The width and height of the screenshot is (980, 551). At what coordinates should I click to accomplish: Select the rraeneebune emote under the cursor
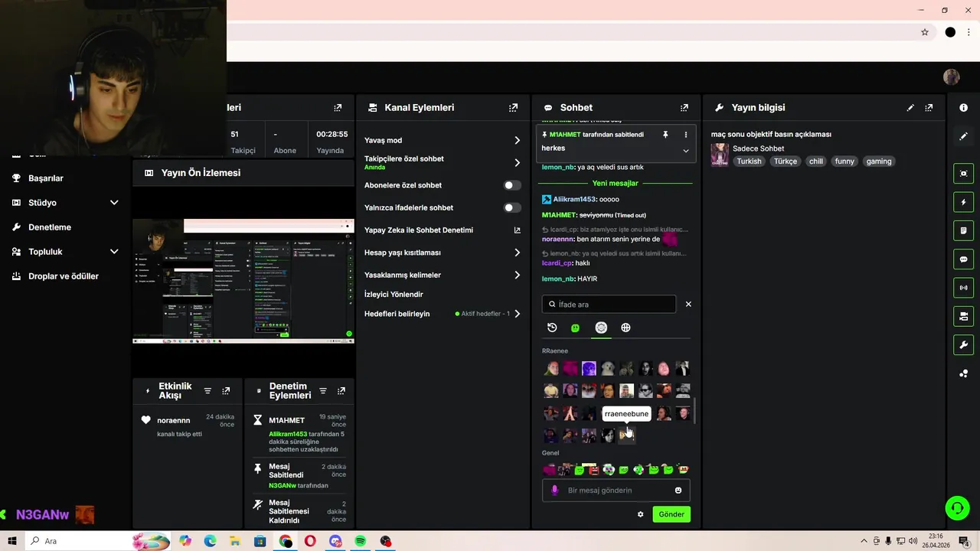pyautogui.click(x=626, y=435)
